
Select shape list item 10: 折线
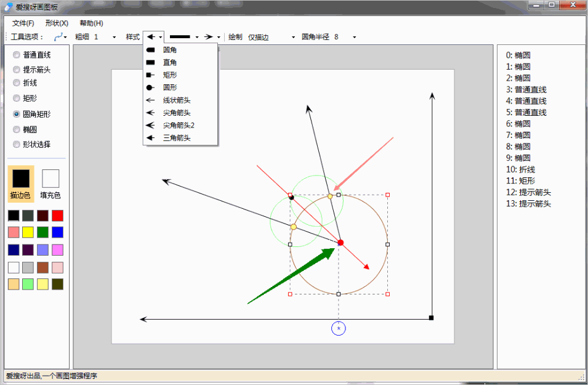[x=520, y=169]
